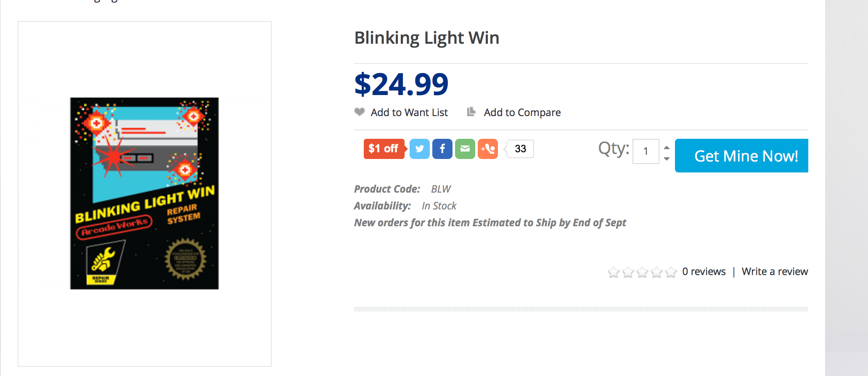Viewport: 868px width, 376px height.
Task: Click the orange add-contact share icon
Action: point(488,149)
